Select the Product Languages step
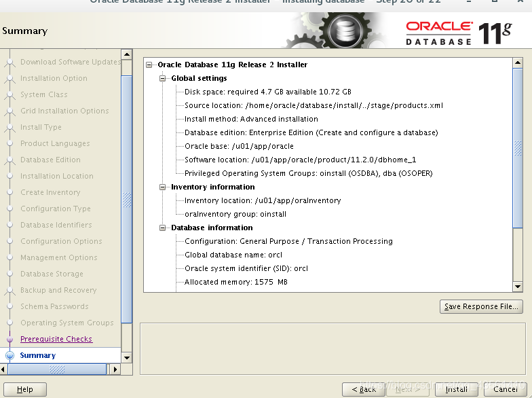The image size is (532, 398). point(56,143)
